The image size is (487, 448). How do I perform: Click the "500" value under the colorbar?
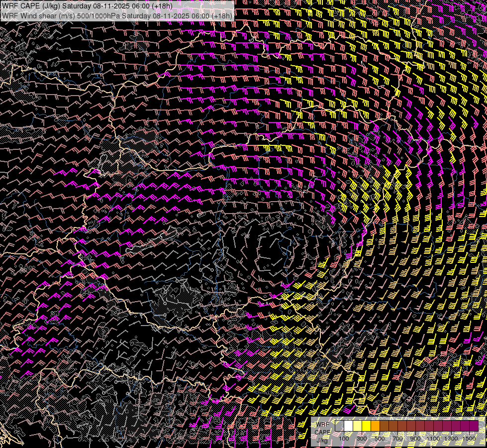click(x=380, y=439)
